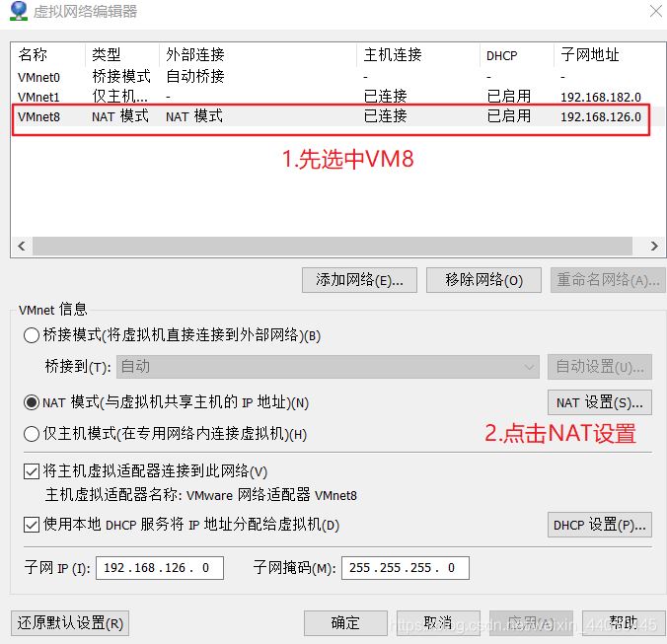The image size is (667, 644).
Task: Select the VMnet1 row
Action: pos(338,97)
